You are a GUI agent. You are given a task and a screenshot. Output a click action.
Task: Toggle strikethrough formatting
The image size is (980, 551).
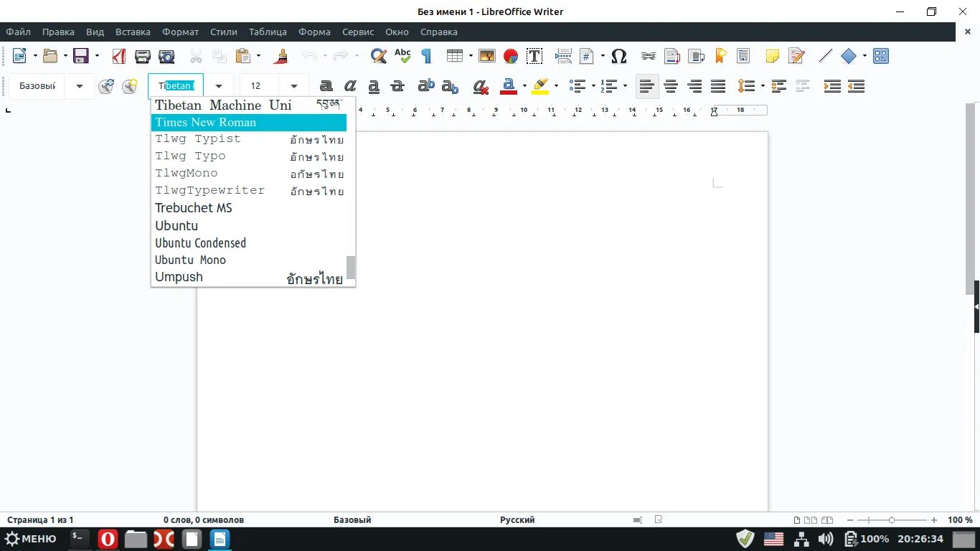[397, 87]
